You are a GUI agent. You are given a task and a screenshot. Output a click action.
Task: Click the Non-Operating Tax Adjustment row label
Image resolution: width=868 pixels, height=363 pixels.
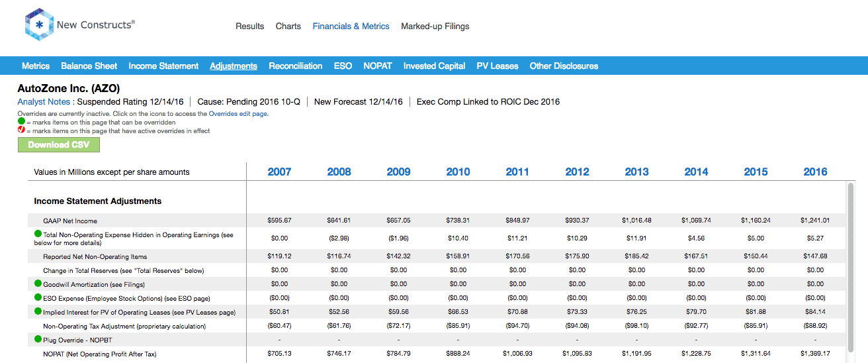pyautogui.click(x=124, y=326)
